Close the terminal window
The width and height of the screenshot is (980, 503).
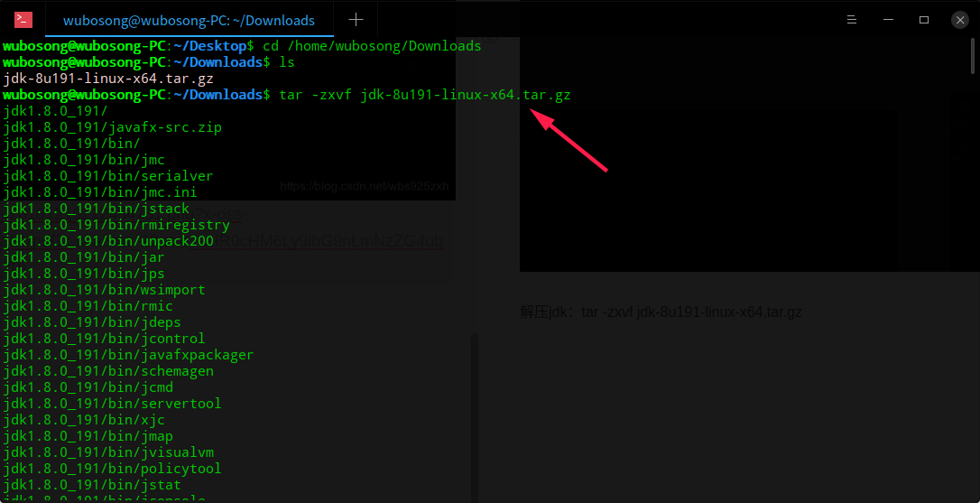tap(960, 20)
